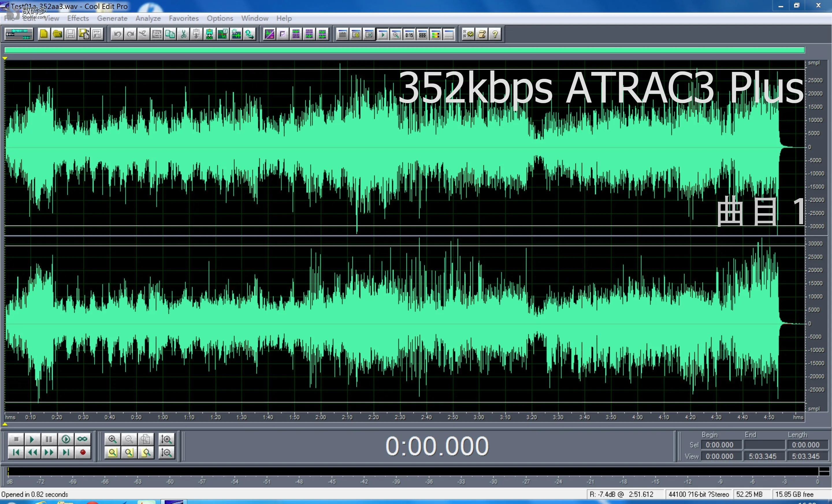Open the Effects menu
The image size is (832, 504).
click(78, 18)
